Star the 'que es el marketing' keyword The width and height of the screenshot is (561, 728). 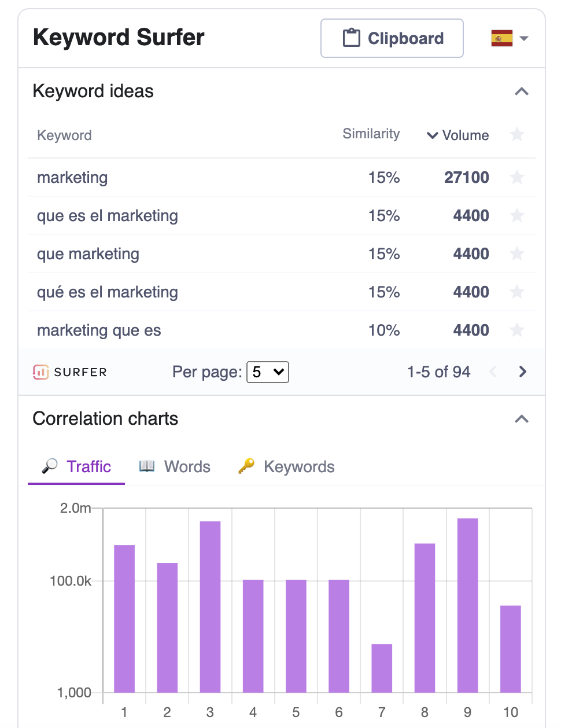tap(517, 215)
